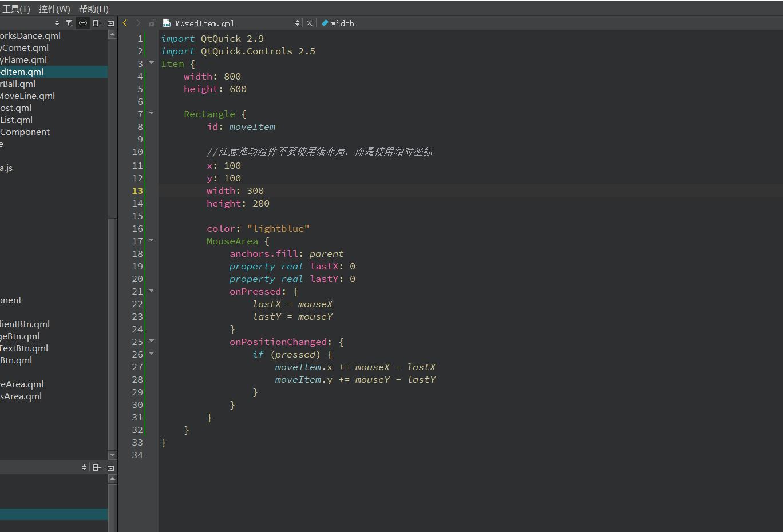This screenshot has width=783, height=532.
Task: Close the upper sidebar panel
Action: click(110, 23)
